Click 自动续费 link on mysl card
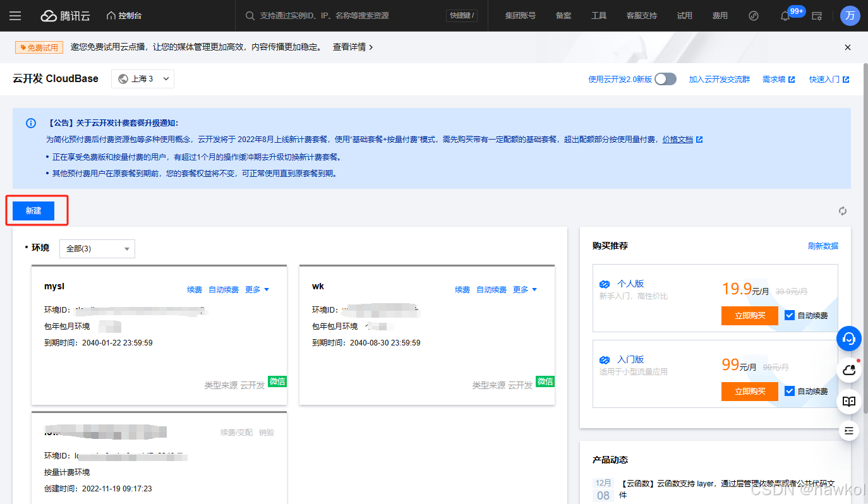 click(224, 290)
